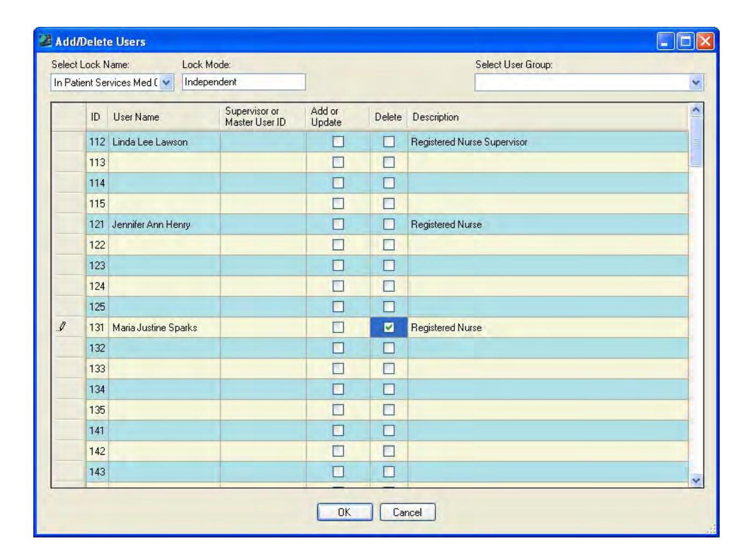This screenshot has width=753, height=560.
Task: Click the ID 142 cell
Action: tap(97, 451)
